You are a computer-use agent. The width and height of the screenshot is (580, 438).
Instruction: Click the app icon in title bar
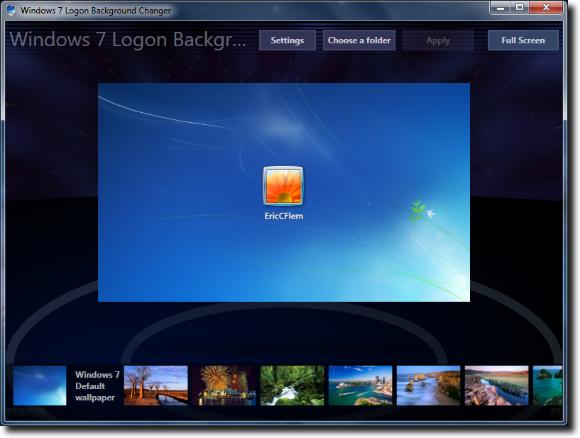click(x=11, y=10)
